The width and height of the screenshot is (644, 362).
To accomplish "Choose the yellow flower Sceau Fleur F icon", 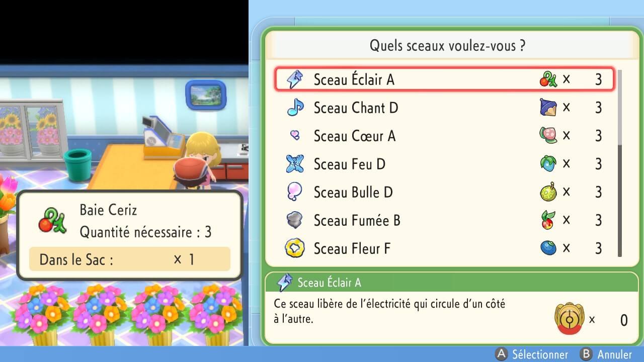I will [x=295, y=248].
